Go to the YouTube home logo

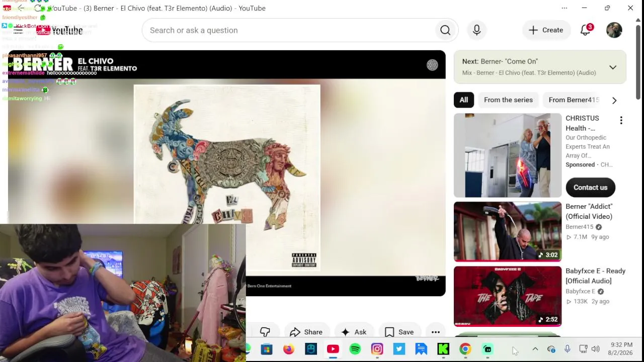59,31
